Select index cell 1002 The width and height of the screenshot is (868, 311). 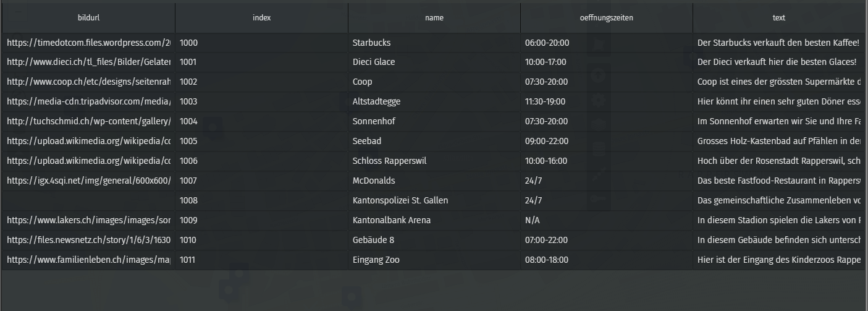click(188, 82)
